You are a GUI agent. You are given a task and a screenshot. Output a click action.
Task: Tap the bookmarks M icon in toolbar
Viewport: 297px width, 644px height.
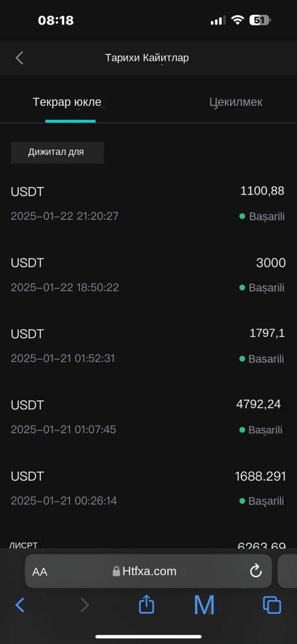(204, 604)
